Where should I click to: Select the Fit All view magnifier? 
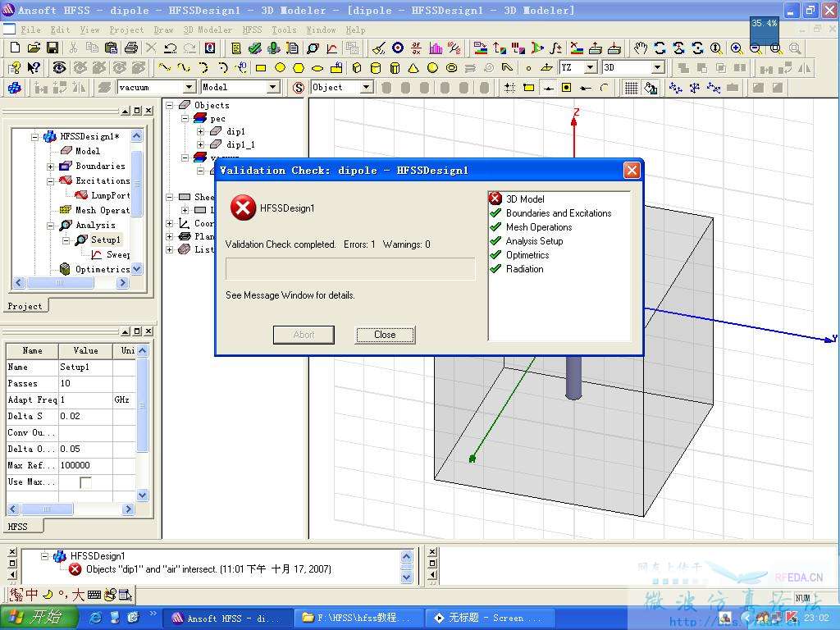click(x=775, y=48)
